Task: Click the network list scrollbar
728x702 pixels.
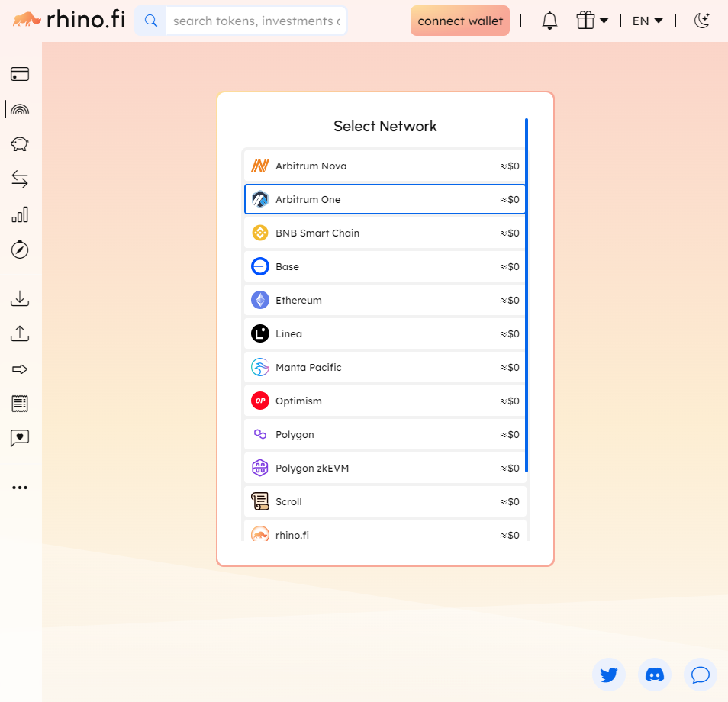Action: (x=527, y=295)
